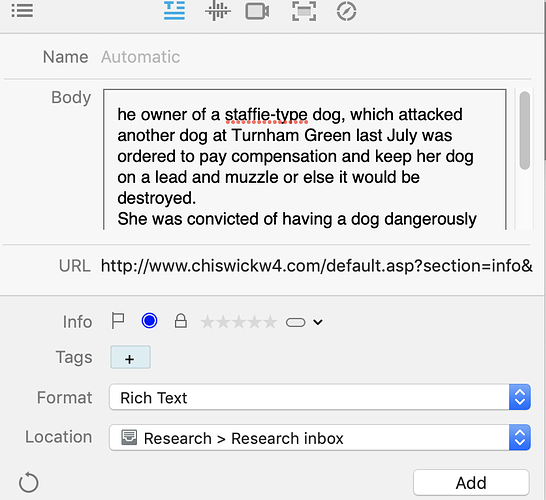The image size is (546, 500).
Task: Toggle the lock icon
Action: (181, 321)
